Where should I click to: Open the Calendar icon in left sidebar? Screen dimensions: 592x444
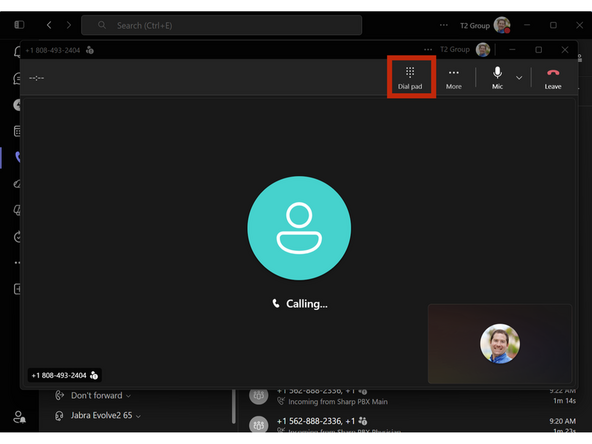(x=17, y=131)
